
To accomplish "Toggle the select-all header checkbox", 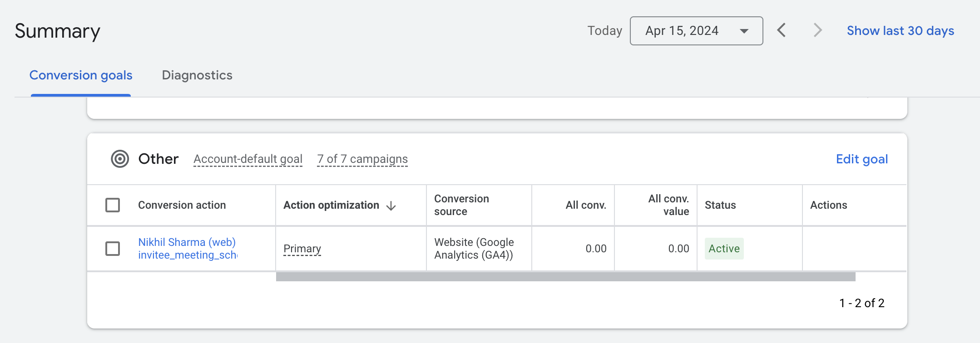I will pyautogui.click(x=113, y=205).
